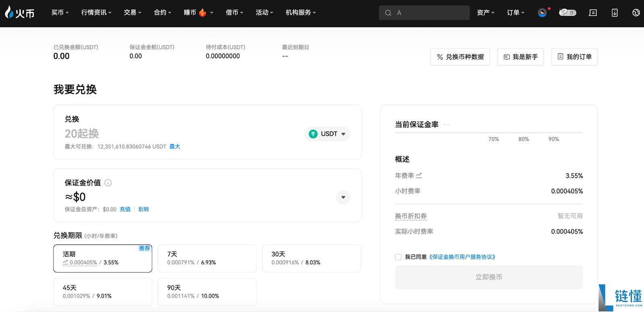This screenshot has width=644, height=312.
Task: Click the 划转 link
Action: [144, 209]
